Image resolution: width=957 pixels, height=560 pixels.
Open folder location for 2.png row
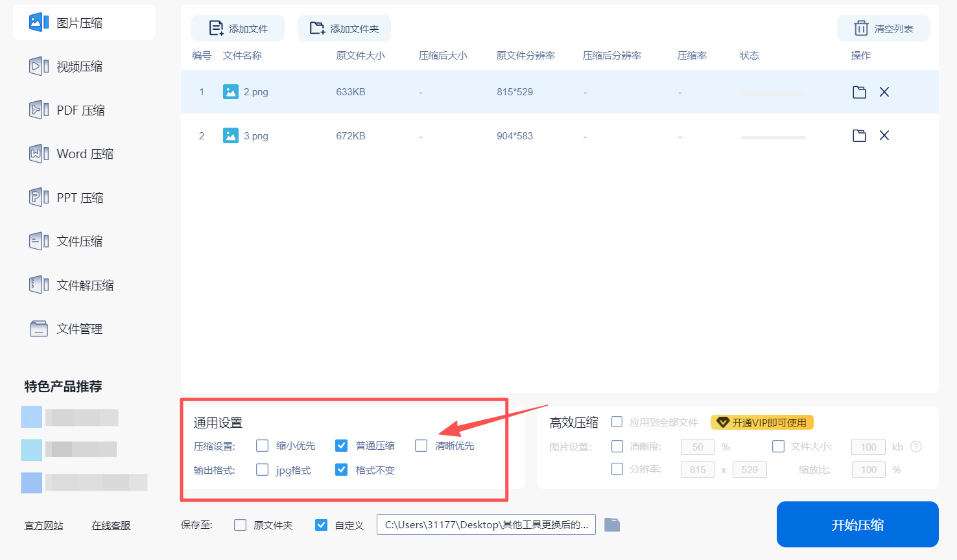coord(859,92)
